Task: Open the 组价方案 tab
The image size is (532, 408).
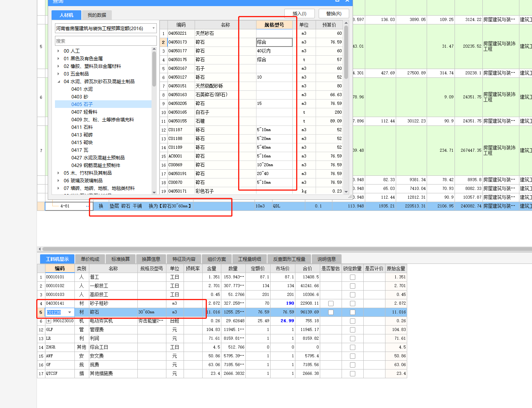Action: (217, 259)
